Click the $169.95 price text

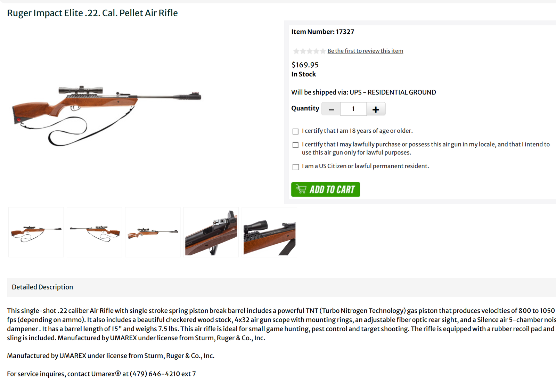[305, 65]
